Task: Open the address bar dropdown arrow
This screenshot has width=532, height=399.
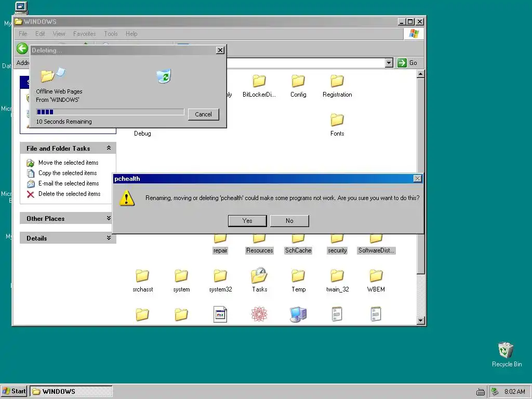Action: [x=389, y=63]
